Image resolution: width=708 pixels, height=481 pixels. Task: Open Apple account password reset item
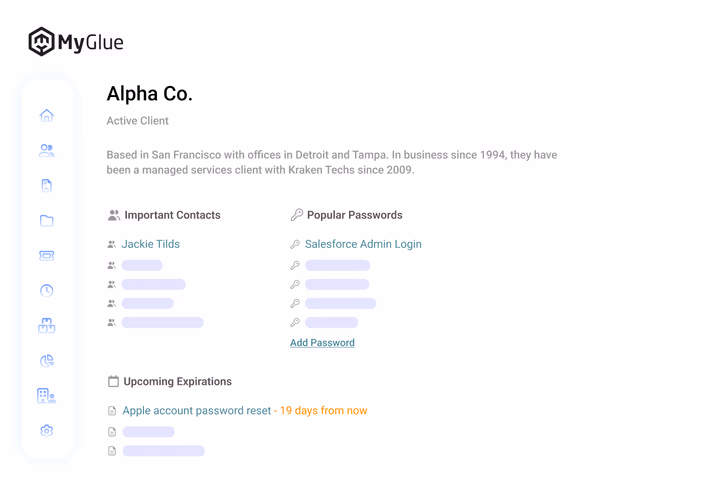tap(197, 411)
